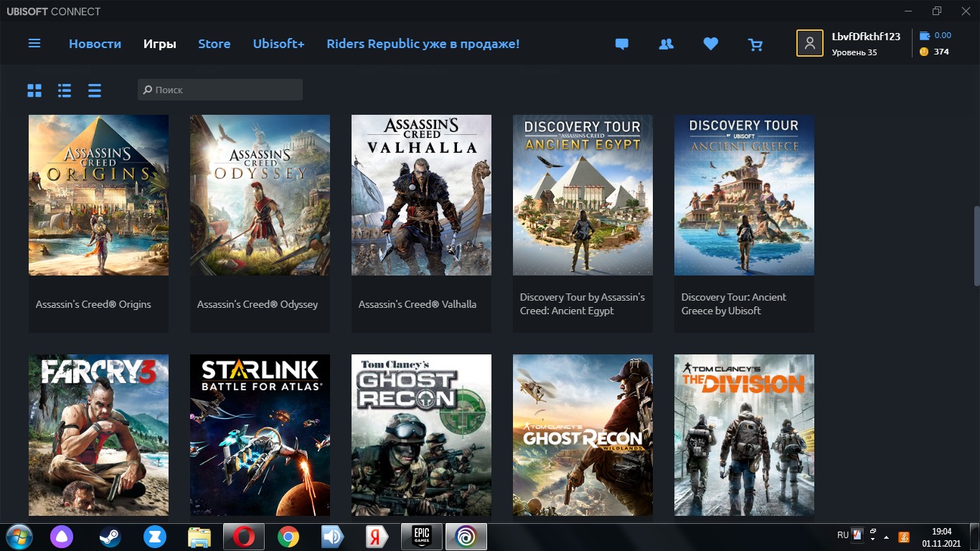980x551 pixels.
Task: Open the Игры tab
Action: [159, 44]
